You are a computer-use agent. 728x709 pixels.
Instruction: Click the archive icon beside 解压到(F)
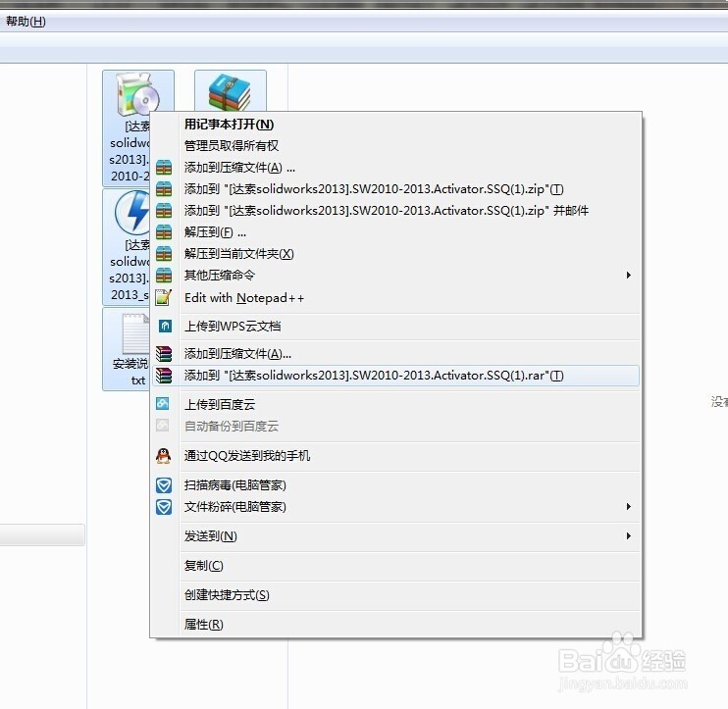[164, 231]
